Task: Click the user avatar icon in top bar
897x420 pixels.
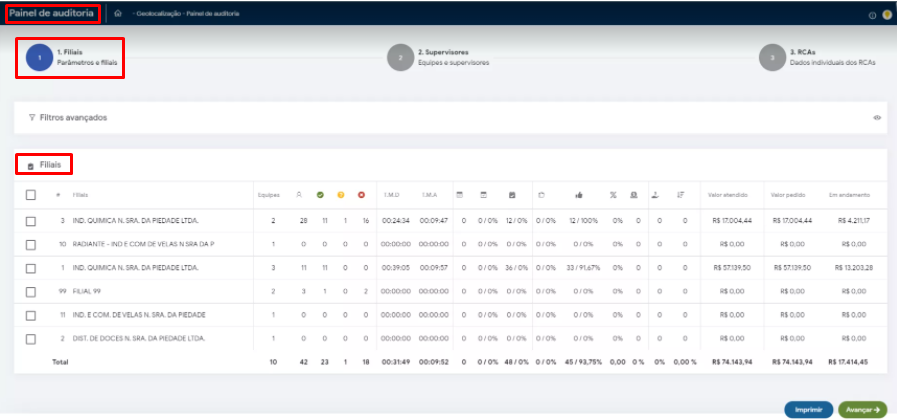Action: tap(886, 15)
